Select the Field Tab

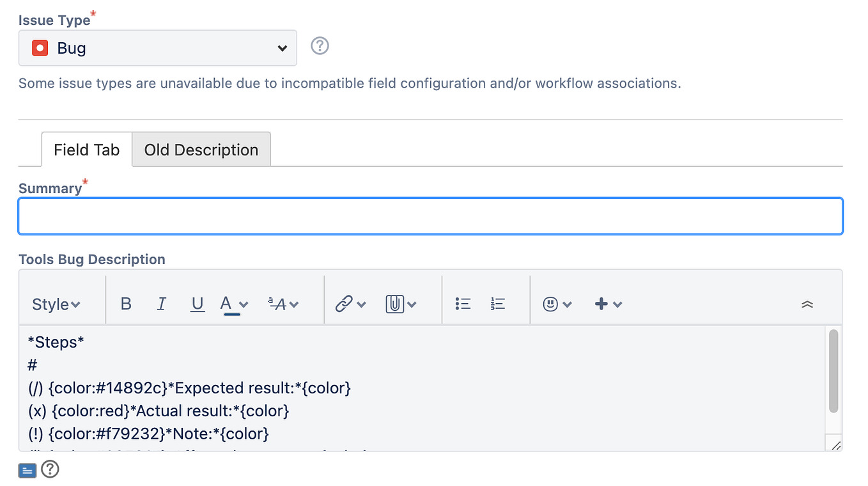coord(86,149)
